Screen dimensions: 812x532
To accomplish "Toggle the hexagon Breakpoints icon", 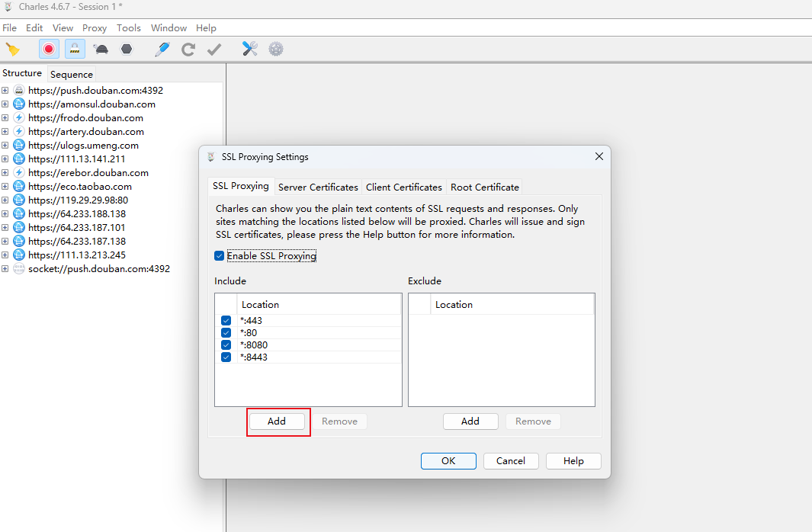I will coord(127,50).
